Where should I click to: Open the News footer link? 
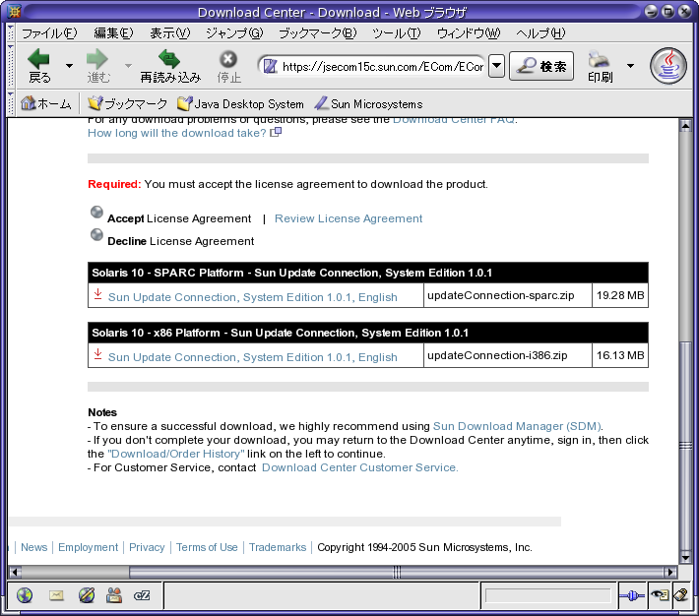click(x=33, y=547)
